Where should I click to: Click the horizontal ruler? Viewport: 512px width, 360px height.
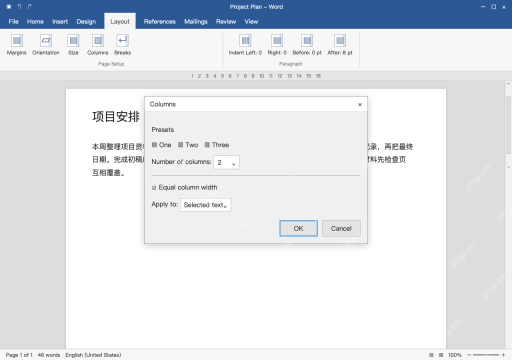click(x=256, y=76)
